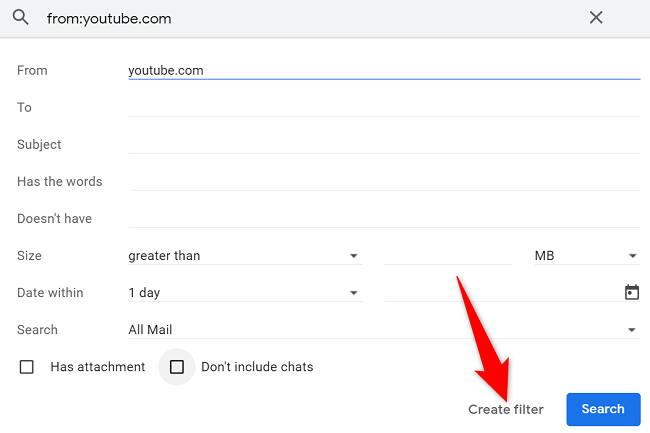Click the search magnifier icon
The height and width of the screenshot is (433, 650).
click(20, 18)
